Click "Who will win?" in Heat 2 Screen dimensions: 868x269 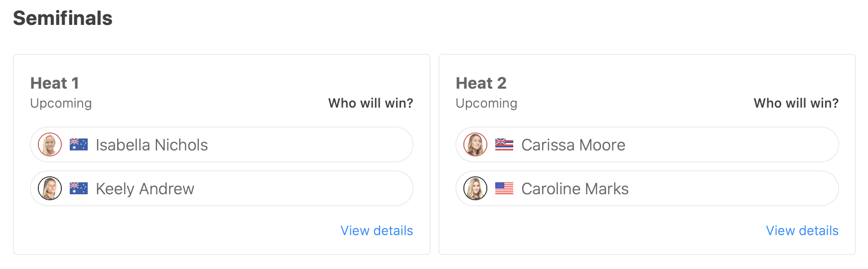(x=796, y=103)
